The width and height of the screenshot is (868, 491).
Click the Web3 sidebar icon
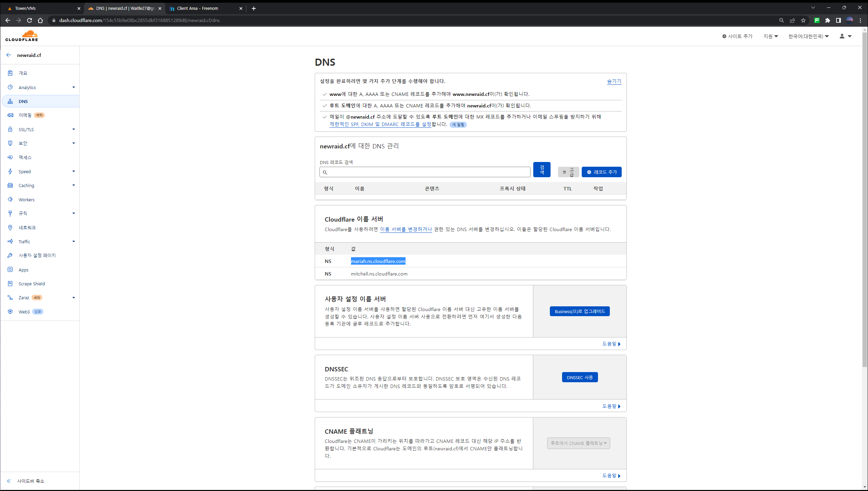coord(10,311)
